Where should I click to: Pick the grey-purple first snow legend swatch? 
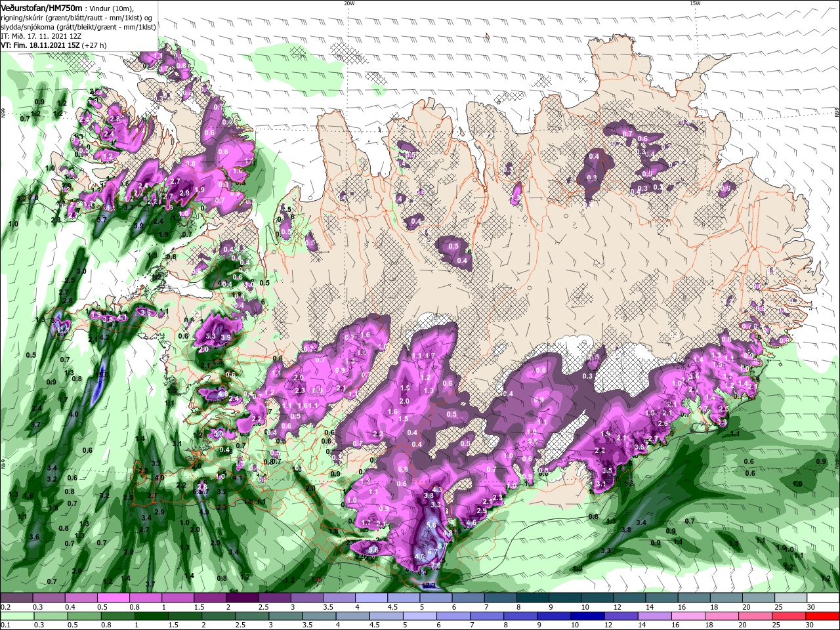16,597
